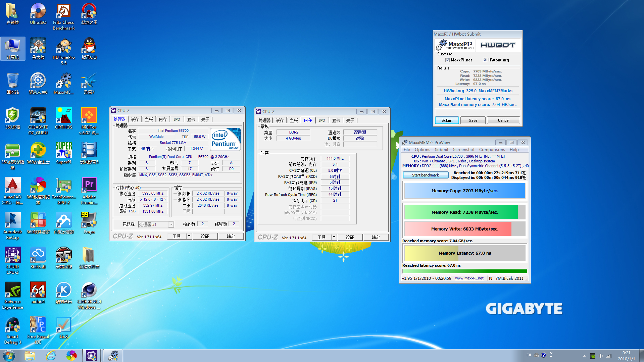Click the taskbar clock showing 0:21
The image size is (644, 362).
(x=626, y=356)
